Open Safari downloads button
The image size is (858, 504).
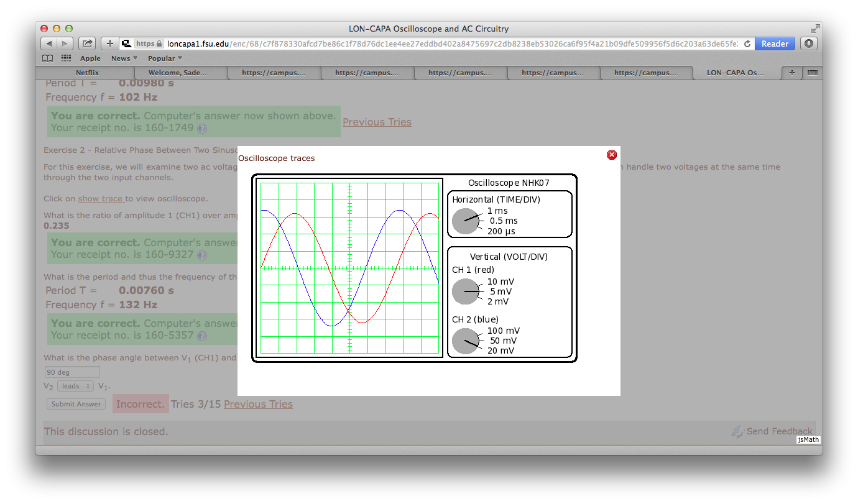[x=808, y=44]
